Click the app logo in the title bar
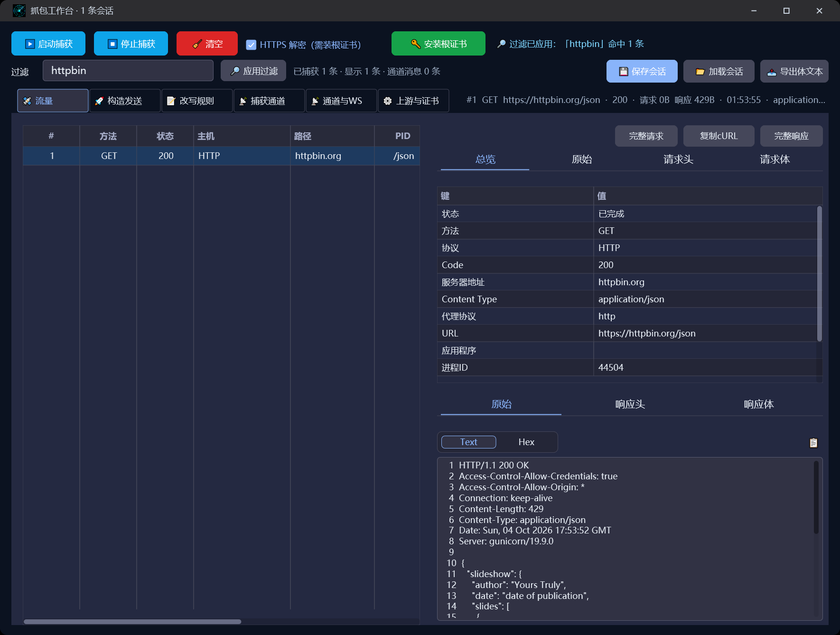Viewport: 840px width, 635px height. (x=19, y=10)
